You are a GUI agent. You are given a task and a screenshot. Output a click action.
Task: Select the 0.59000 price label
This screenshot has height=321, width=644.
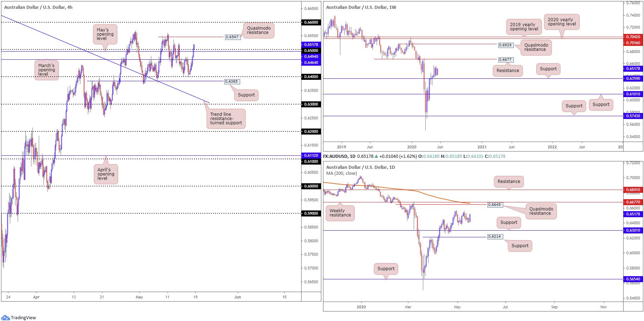pyautogui.click(x=311, y=213)
